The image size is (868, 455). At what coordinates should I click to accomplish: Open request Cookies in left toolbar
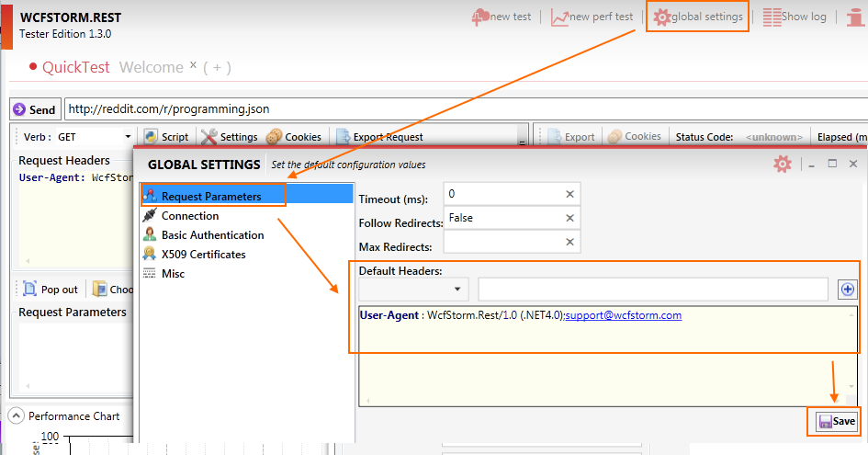click(293, 136)
